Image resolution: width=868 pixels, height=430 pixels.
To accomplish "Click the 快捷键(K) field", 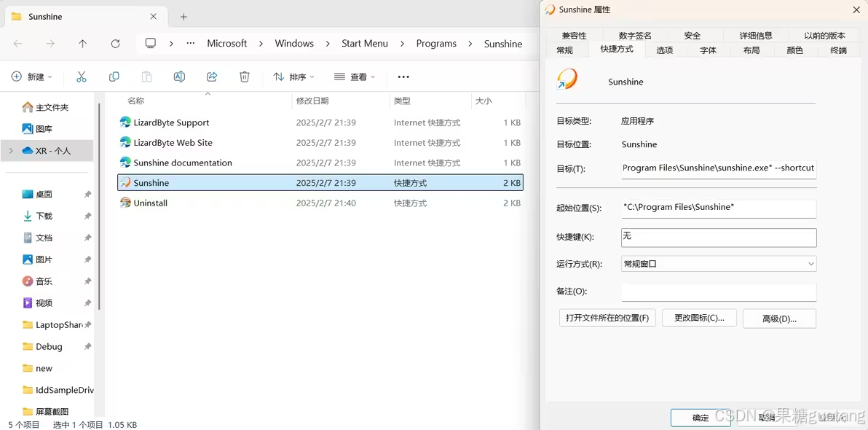I will 719,237.
